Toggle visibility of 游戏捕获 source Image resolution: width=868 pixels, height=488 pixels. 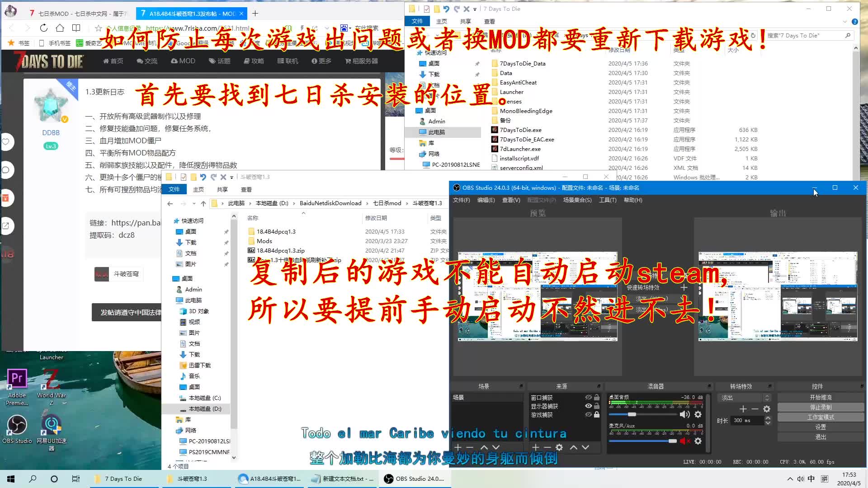point(589,414)
